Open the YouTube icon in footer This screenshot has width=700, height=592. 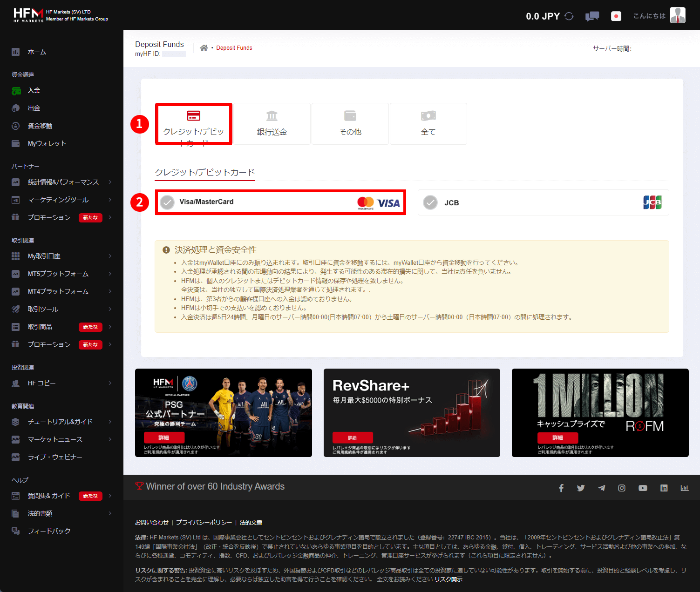643,488
